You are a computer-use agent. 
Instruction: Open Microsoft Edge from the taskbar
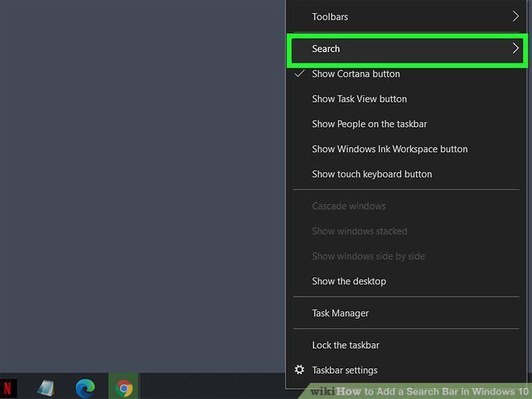pyautogui.click(x=85, y=388)
